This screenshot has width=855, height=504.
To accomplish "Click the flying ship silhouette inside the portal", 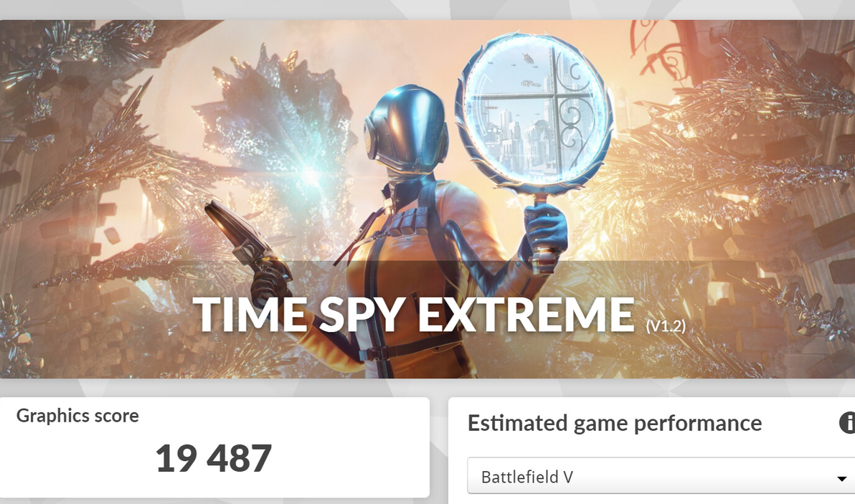I will click(528, 59).
